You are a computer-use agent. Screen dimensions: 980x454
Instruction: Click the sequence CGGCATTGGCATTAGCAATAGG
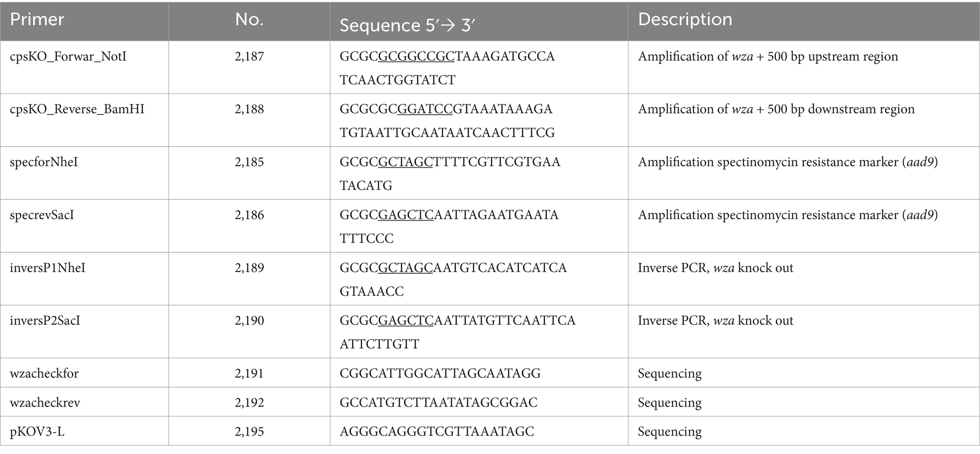(440, 373)
